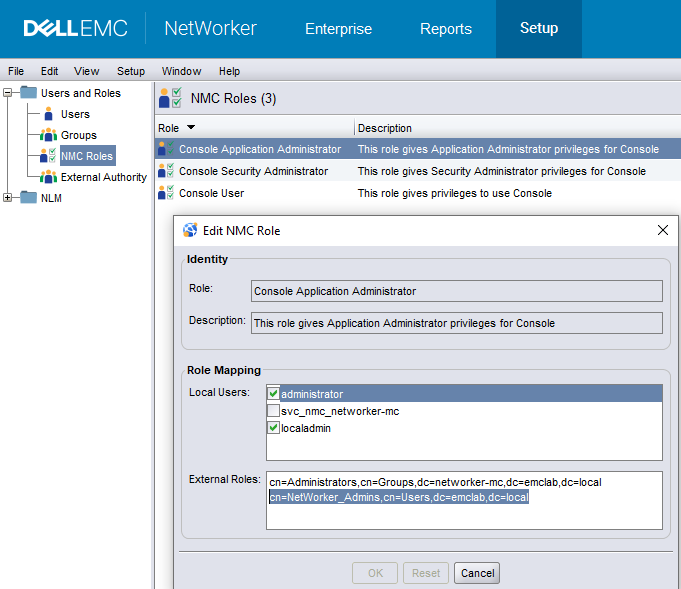The width and height of the screenshot is (681, 589).
Task: Select the Users and Roles tree label
Action: click(x=81, y=93)
